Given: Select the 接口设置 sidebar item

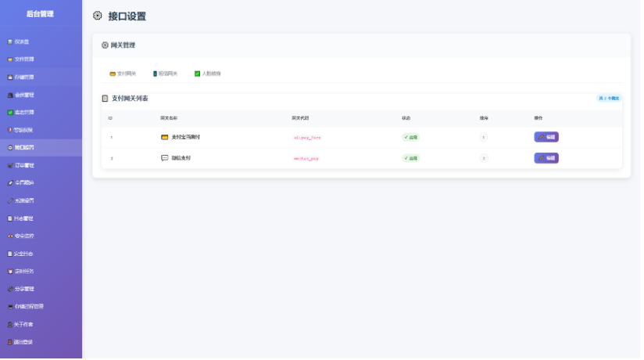Looking at the screenshot, I should click(23, 148).
